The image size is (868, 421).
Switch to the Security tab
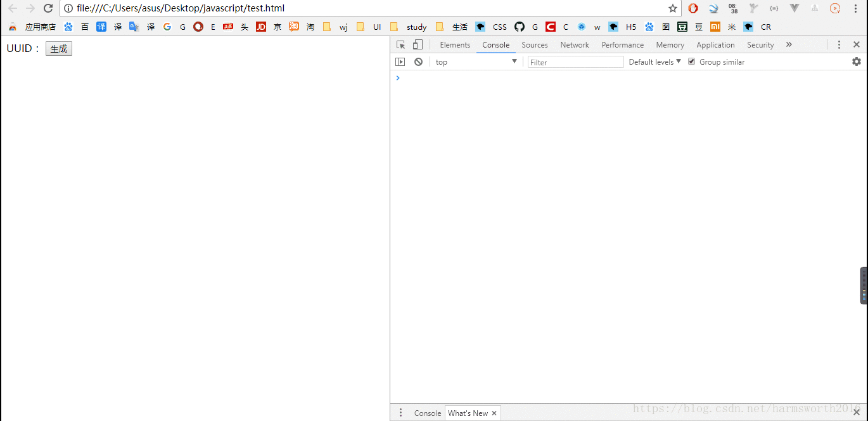[x=760, y=44]
